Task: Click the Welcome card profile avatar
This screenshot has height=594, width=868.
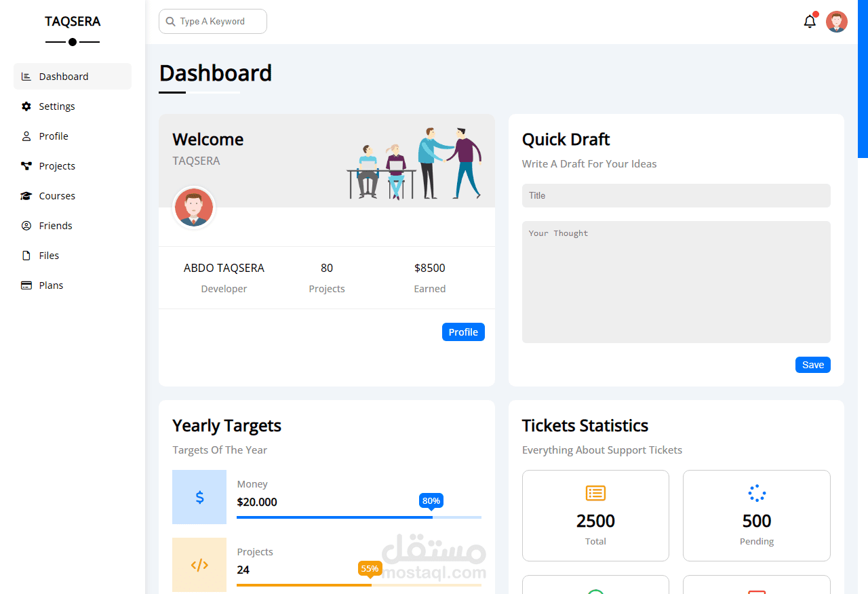Action: 194,208
